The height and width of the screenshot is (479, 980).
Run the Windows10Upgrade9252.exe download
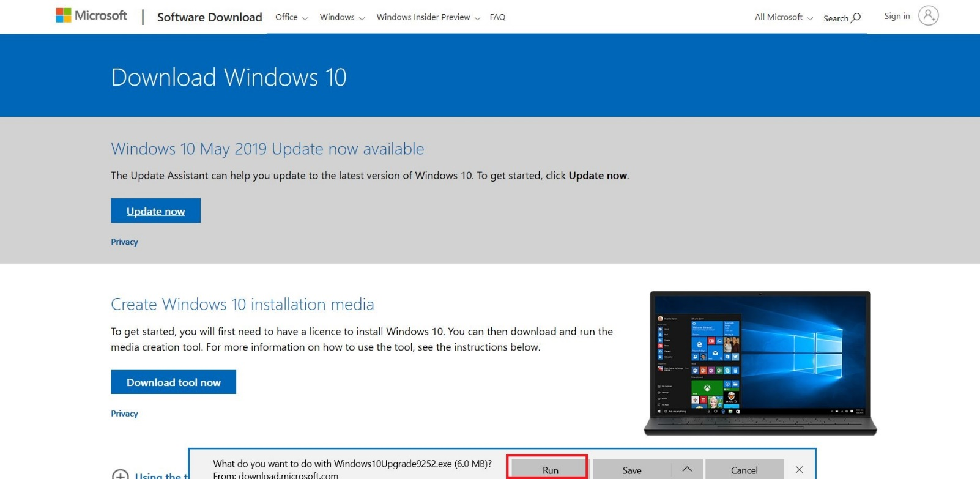tap(550, 470)
